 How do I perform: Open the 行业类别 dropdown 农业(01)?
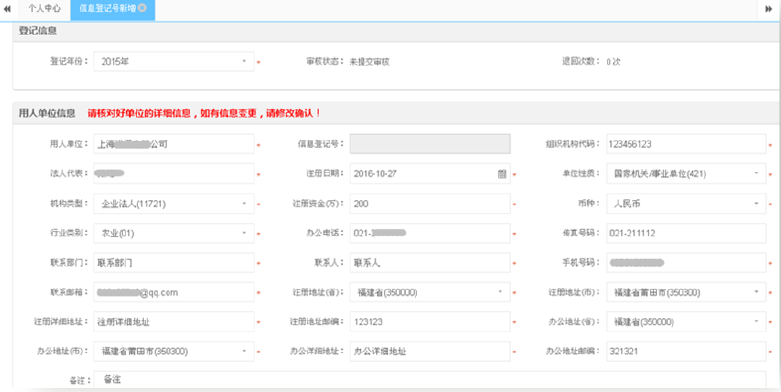click(174, 233)
